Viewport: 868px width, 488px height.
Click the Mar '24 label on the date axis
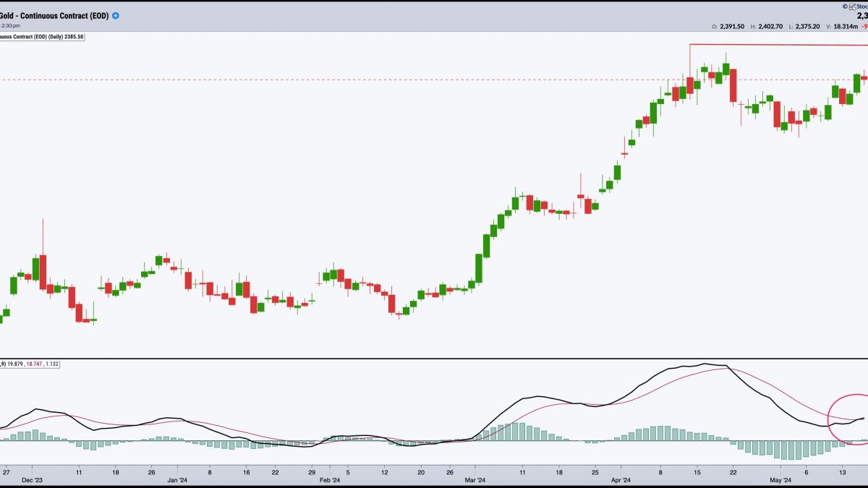[475, 479]
